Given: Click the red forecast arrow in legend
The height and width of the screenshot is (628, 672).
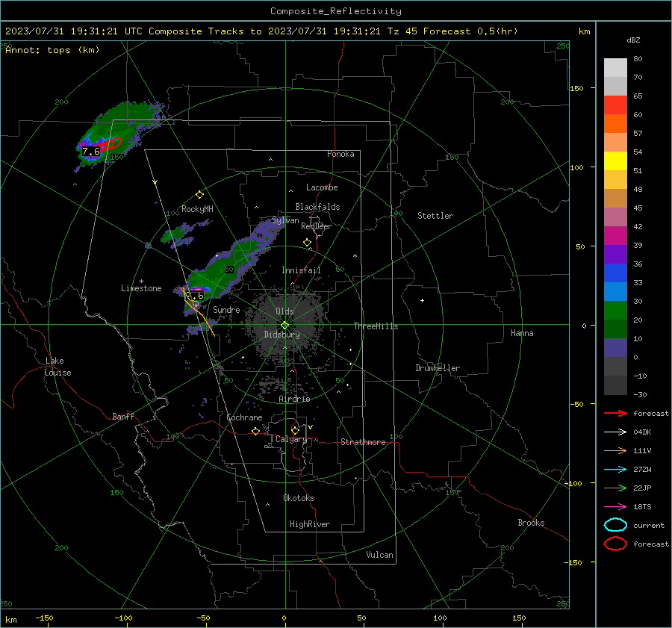Looking at the screenshot, I should coord(615,413).
